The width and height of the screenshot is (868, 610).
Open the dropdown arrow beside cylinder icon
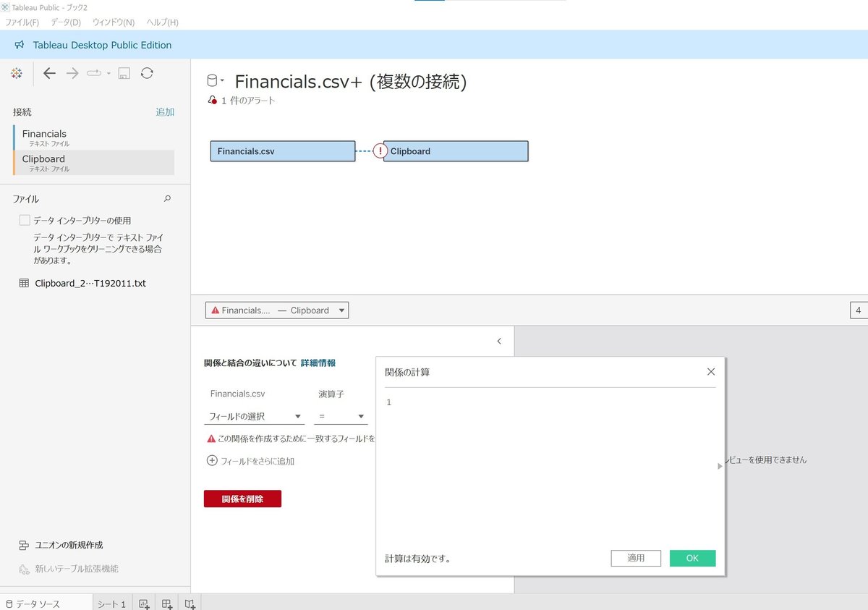(x=222, y=81)
